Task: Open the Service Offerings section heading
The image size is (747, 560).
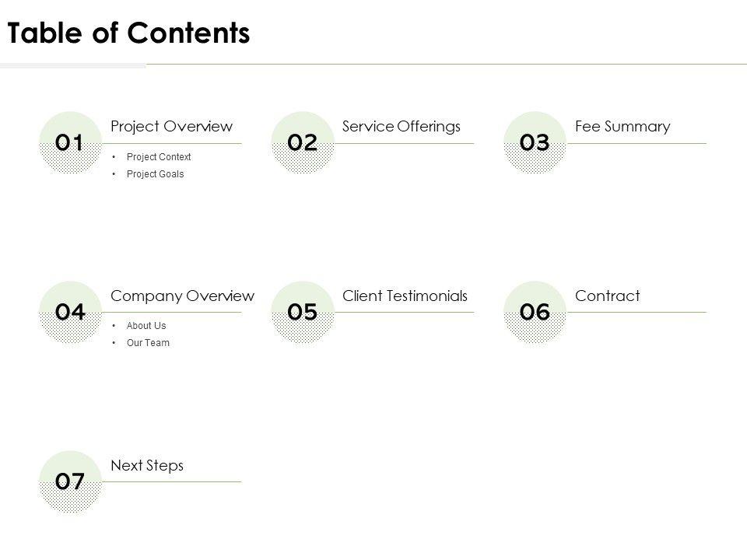Action: [x=402, y=127]
